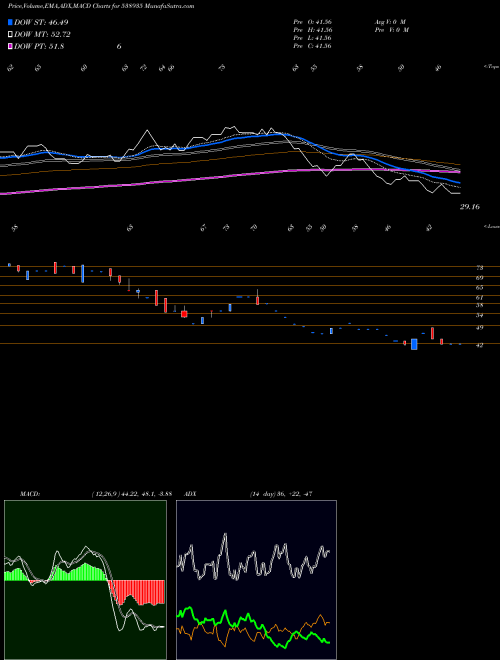Image resolution: width=500 pixels, height=660 pixels.
Task: Click the magenta DOW PT legend swatch
Action: (x=10, y=46)
